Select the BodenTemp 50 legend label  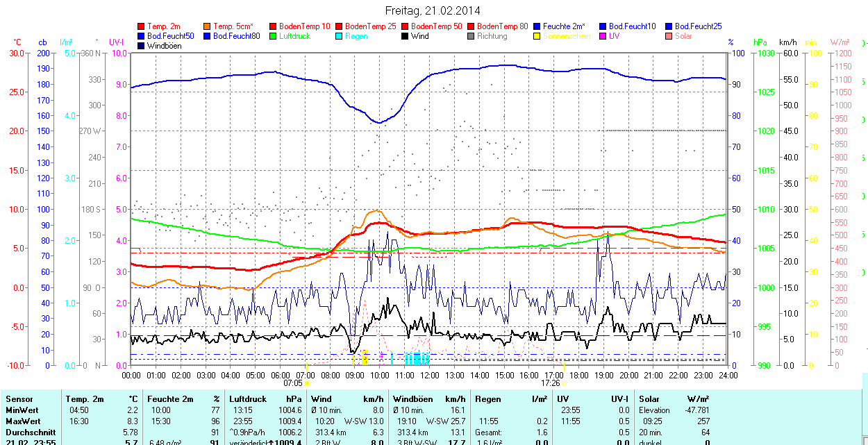(x=437, y=26)
